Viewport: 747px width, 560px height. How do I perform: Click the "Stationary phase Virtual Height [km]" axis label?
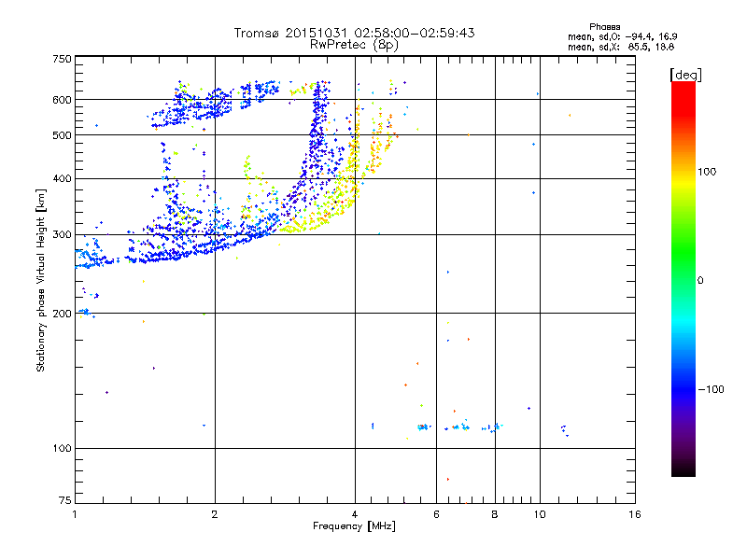[41, 280]
